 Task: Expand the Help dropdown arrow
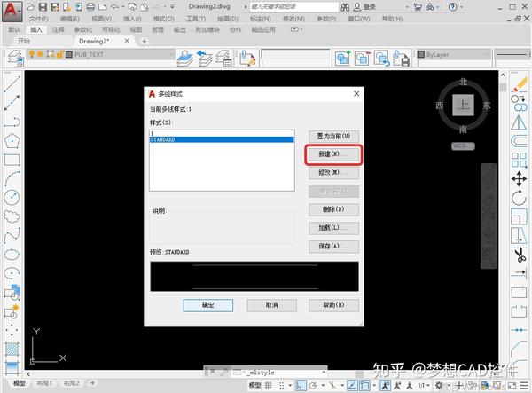tap(462, 7)
